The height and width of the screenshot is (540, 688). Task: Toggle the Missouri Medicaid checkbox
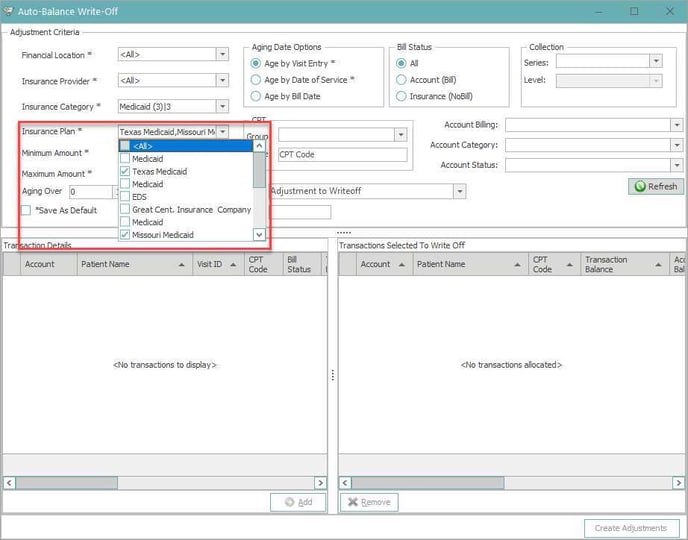pos(125,234)
